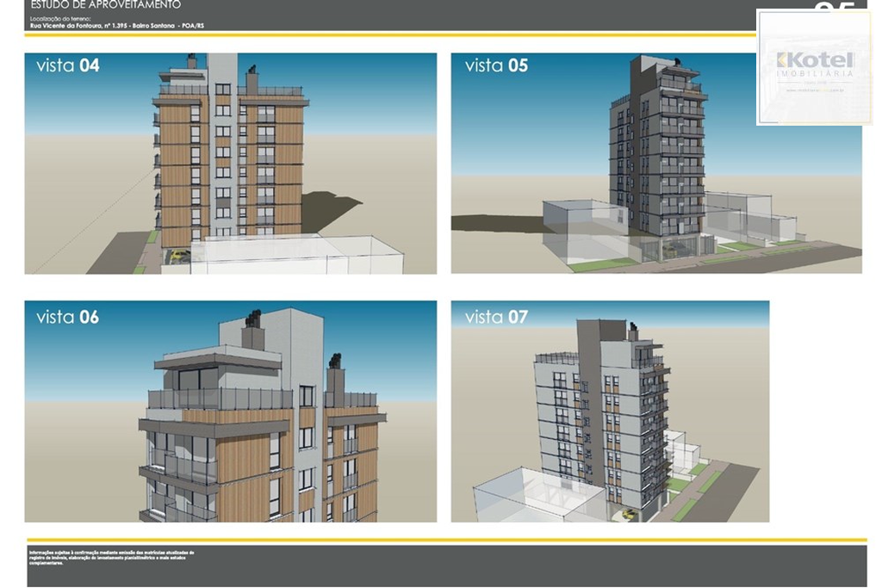Open the vista 06 rooftop close-up render
The image size is (882, 588).
231,412
